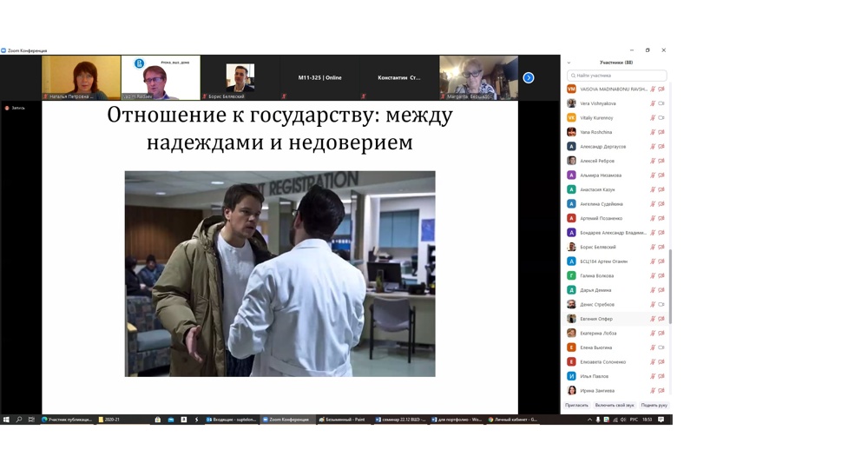Click Ирина Зангиева video-off icon
Screen dimensions: 868x463
[661, 391]
